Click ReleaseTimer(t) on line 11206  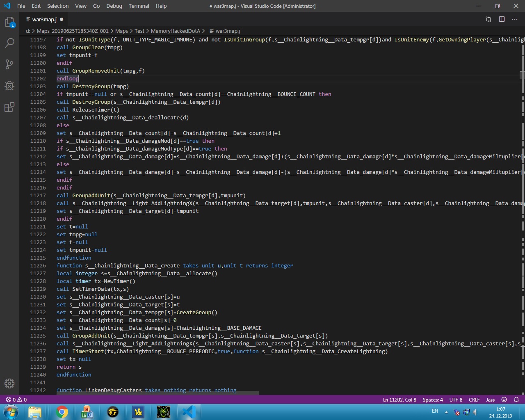point(96,110)
